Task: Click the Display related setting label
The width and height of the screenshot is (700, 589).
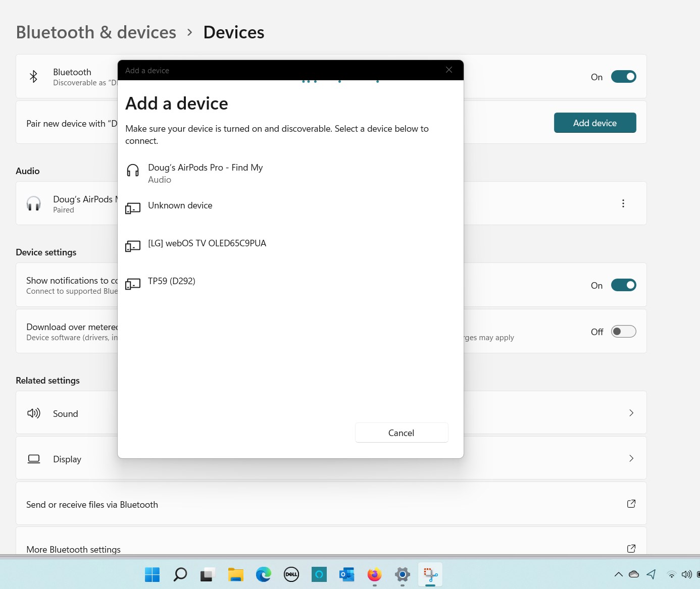Action: tap(67, 459)
